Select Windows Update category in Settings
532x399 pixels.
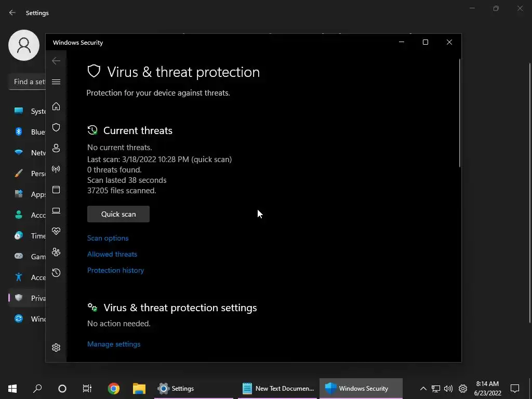[x=27, y=319]
